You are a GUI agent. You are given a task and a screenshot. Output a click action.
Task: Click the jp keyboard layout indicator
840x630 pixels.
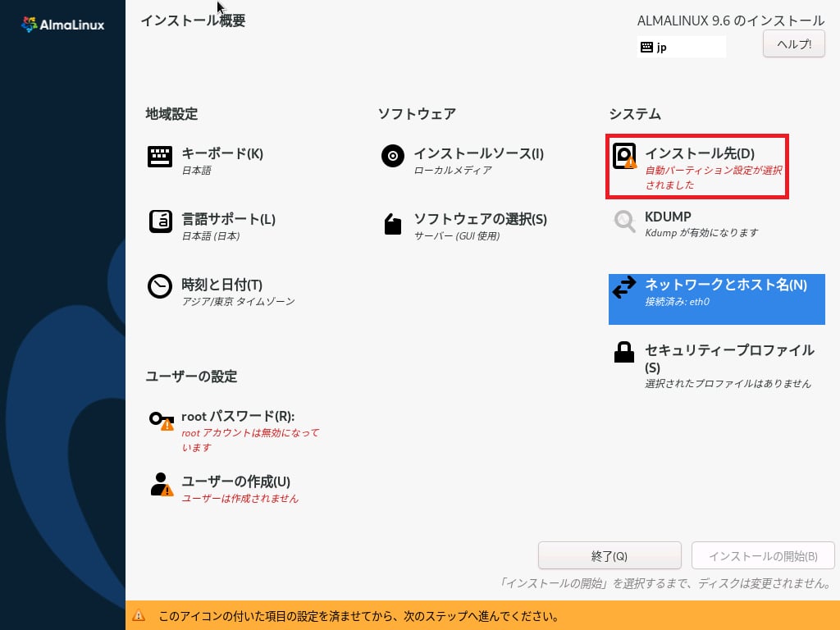[681, 47]
